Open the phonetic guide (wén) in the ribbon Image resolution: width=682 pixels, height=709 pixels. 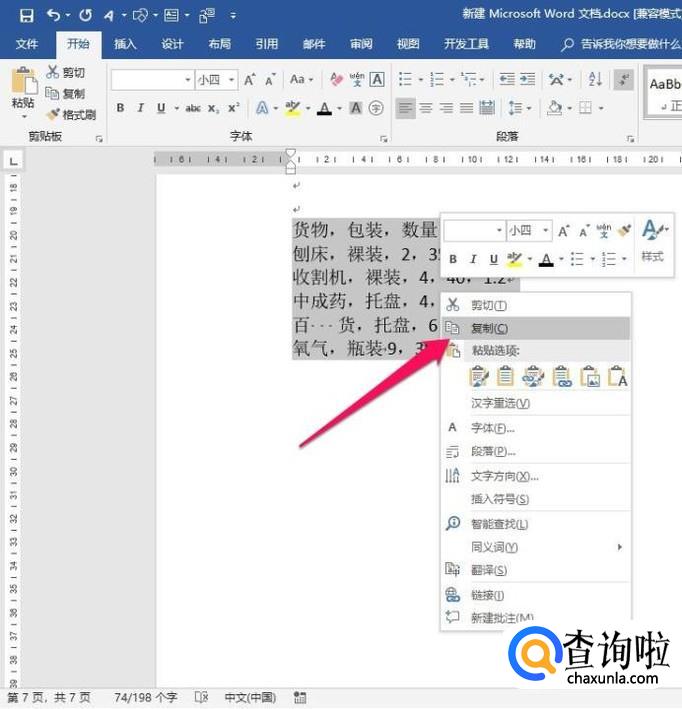357,80
